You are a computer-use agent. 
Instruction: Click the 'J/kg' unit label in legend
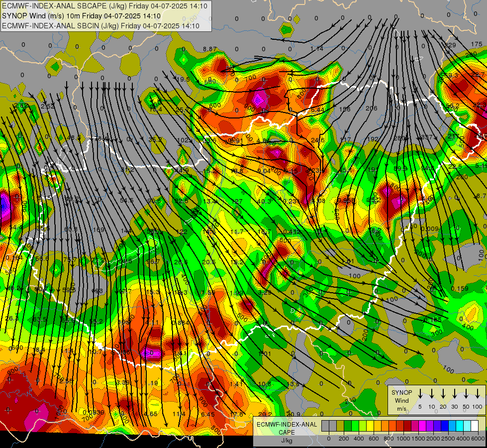tap(287, 441)
